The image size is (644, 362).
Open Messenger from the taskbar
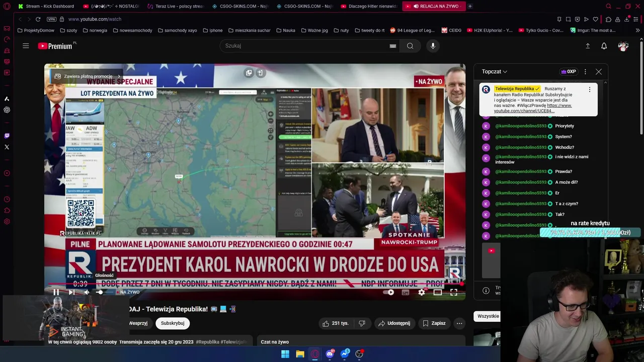pos(345,354)
